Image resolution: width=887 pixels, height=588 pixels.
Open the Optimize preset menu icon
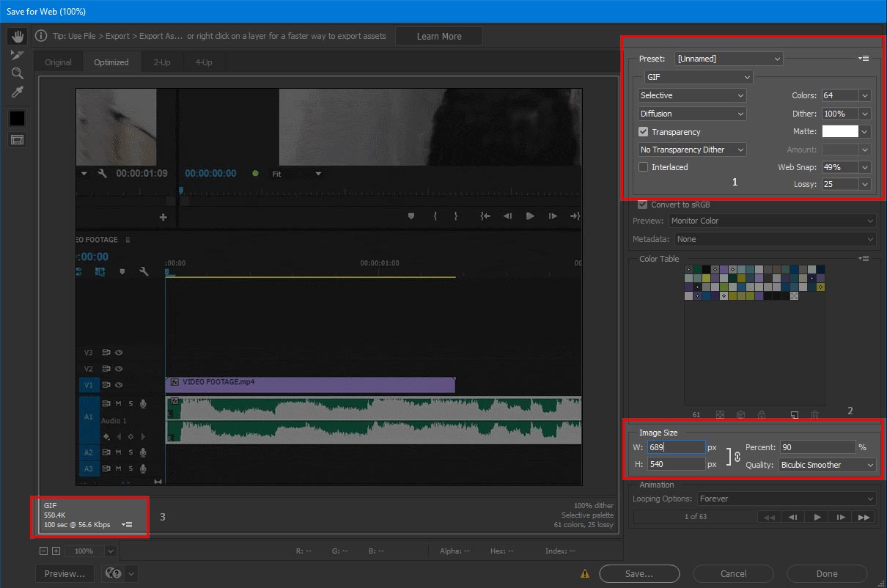[865, 59]
